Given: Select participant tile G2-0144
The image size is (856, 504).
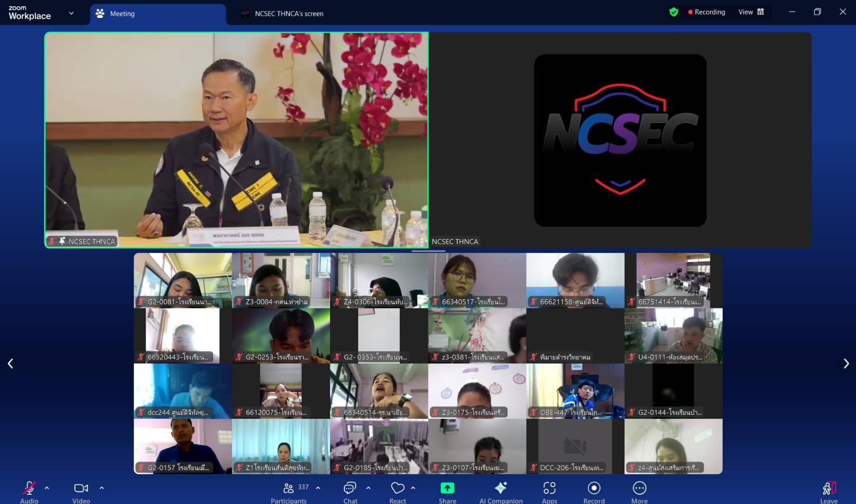Looking at the screenshot, I should click(673, 391).
